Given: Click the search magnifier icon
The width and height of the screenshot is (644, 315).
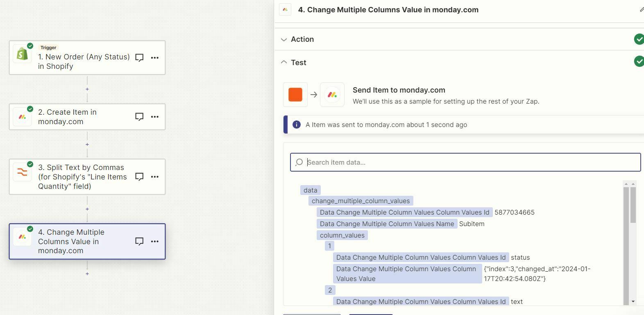Looking at the screenshot, I should coord(299,162).
